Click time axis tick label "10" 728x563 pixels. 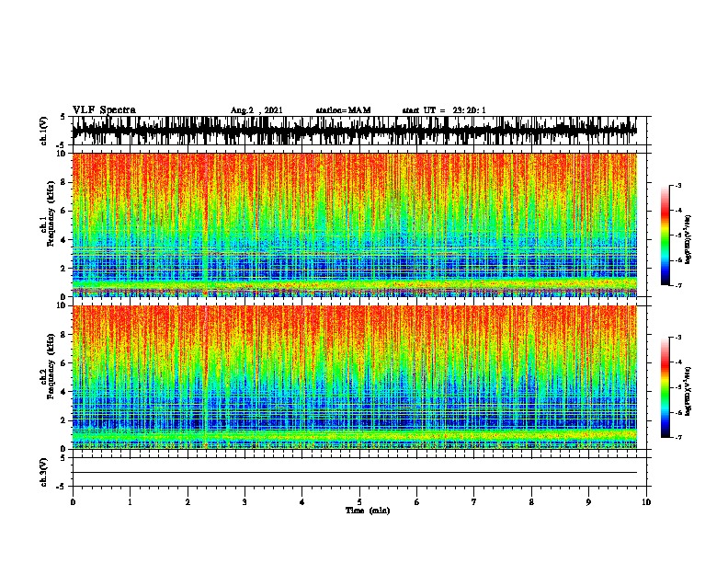(646, 502)
